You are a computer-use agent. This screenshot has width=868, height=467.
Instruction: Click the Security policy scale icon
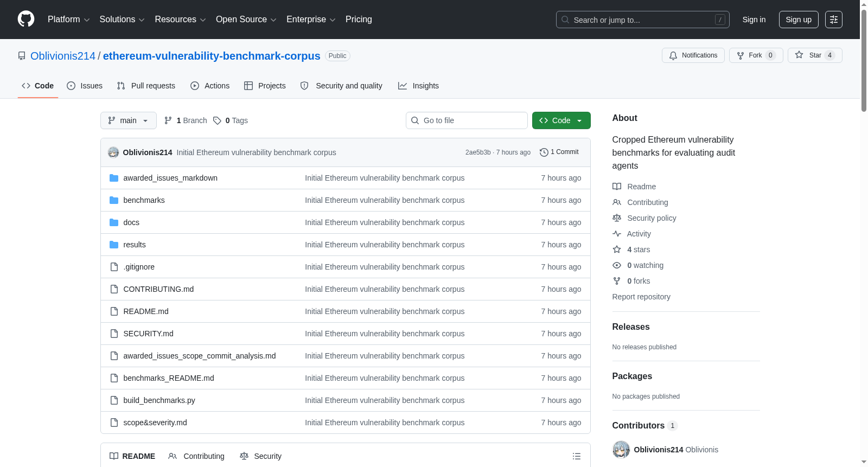617,218
